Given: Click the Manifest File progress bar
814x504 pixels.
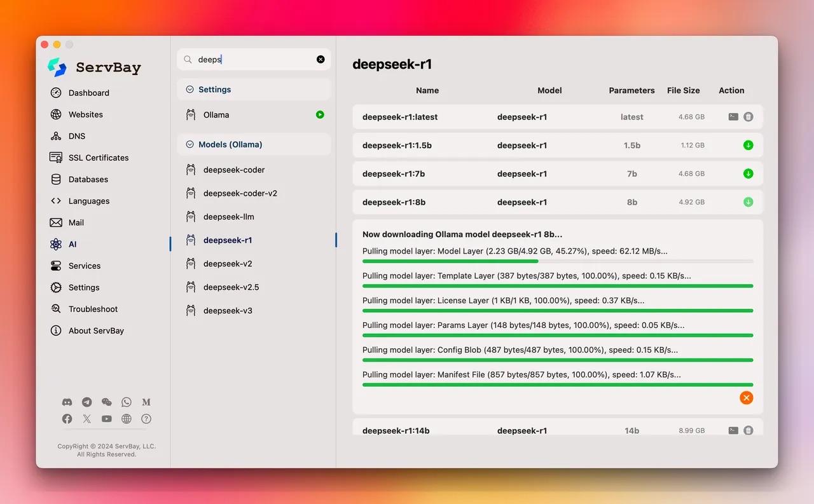Looking at the screenshot, I should coord(558,385).
